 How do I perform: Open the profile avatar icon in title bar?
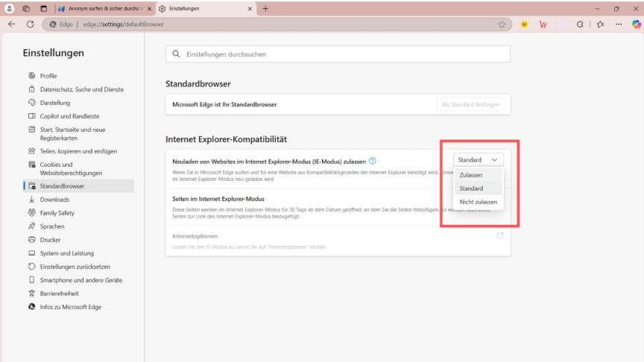coord(9,8)
